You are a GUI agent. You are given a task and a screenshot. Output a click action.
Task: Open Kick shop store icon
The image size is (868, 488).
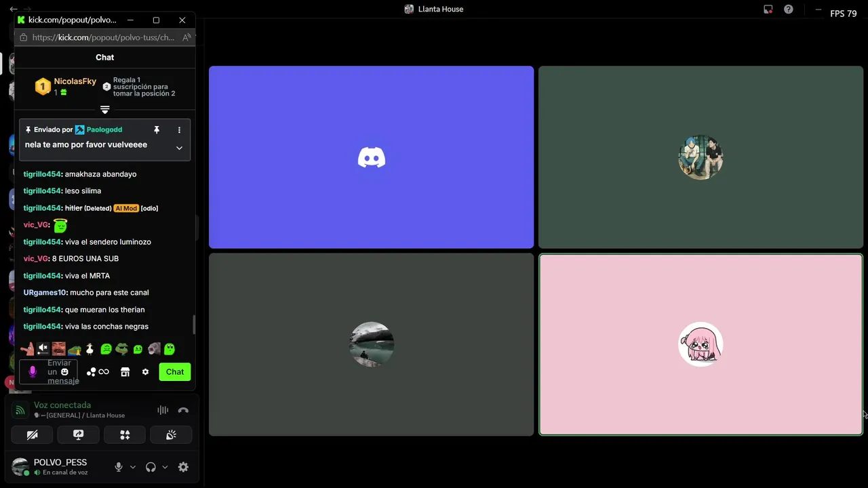point(125,371)
